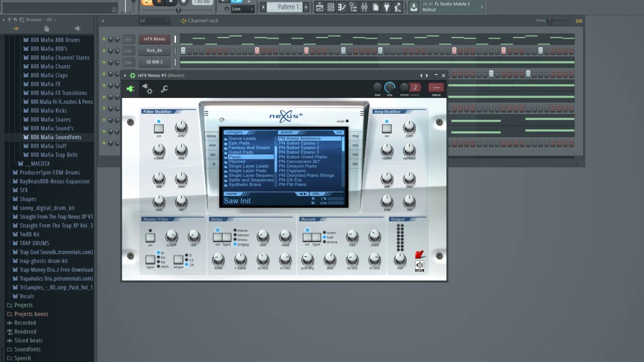
Task: Click the preset prev/next arrows on Nexus display
Action: click(x=303, y=194)
